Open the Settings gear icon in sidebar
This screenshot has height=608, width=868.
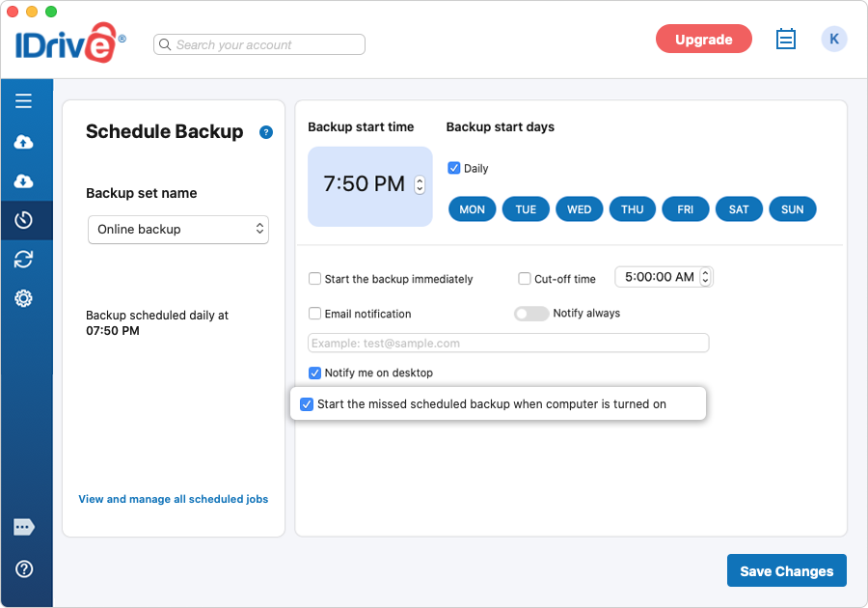click(23, 298)
